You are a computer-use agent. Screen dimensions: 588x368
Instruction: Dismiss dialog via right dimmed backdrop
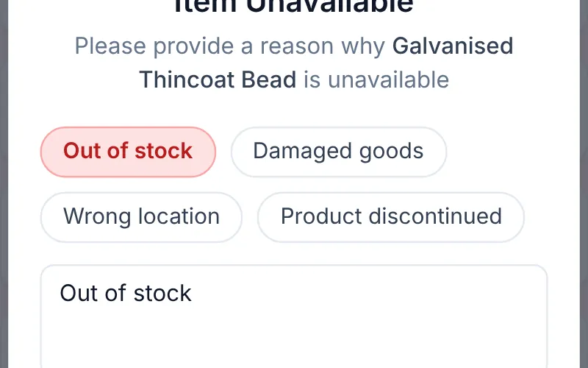coord(584,184)
